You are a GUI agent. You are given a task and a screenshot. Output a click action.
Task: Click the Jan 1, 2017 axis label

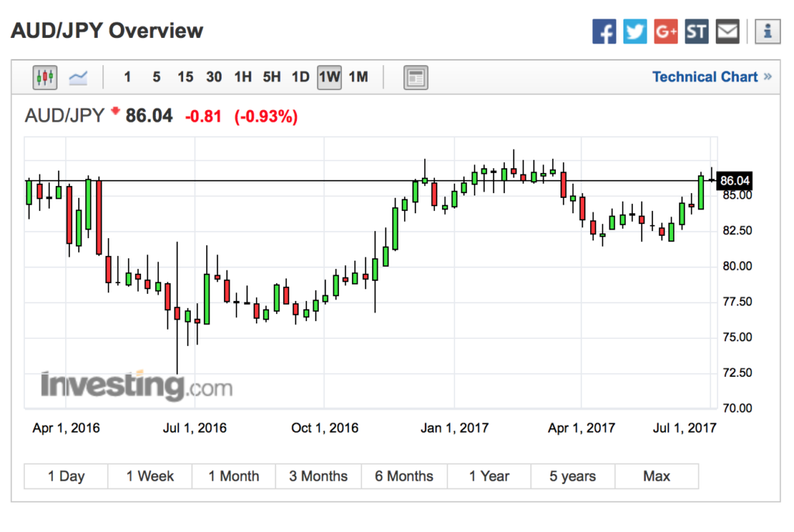[x=454, y=428]
